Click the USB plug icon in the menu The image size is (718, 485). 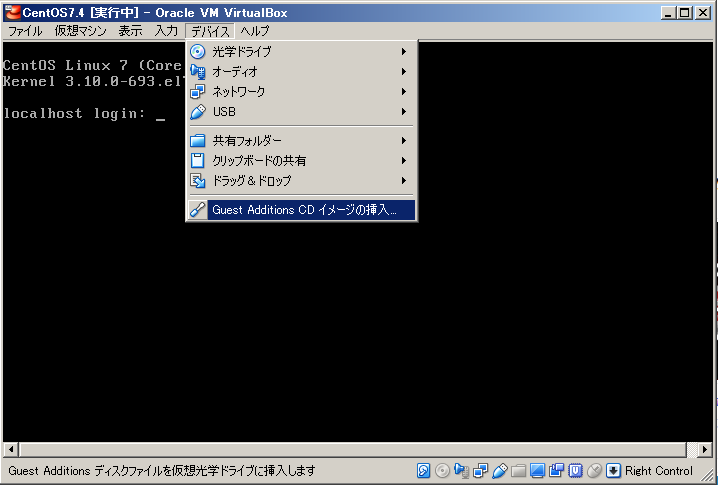[x=197, y=111]
